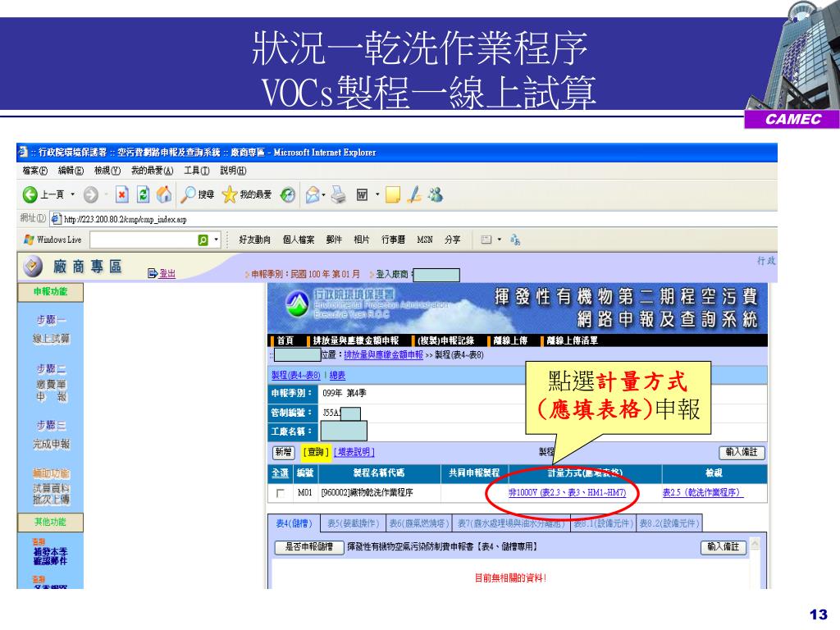The height and width of the screenshot is (630, 840).
Task: Open the 表2.5 (乾洗作業程序) link
Action: coord(702,492)
